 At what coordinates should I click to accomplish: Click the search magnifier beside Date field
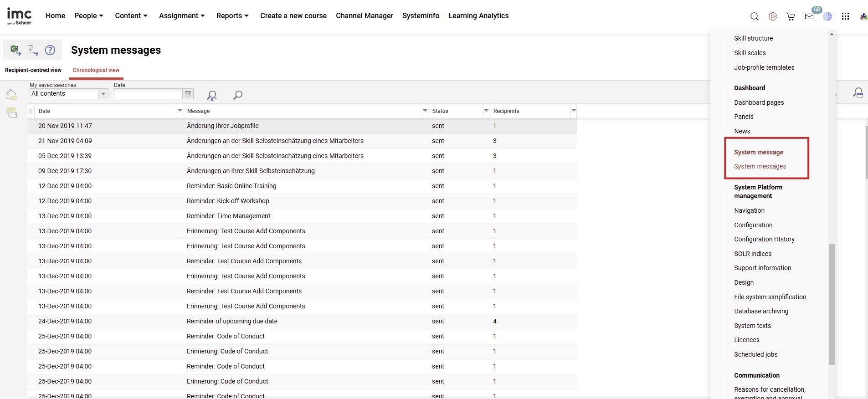pos(237,95)
